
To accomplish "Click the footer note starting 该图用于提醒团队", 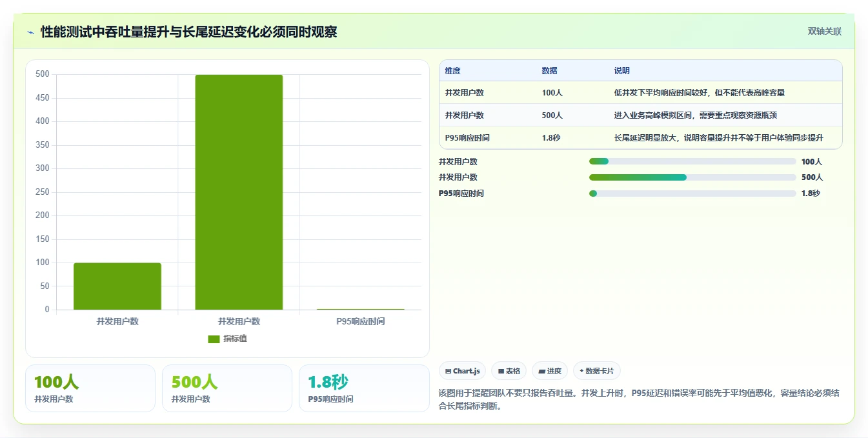I will point(639,399).
